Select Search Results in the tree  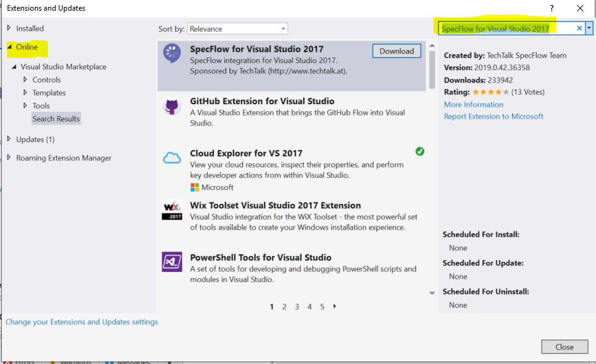[56, 119]
